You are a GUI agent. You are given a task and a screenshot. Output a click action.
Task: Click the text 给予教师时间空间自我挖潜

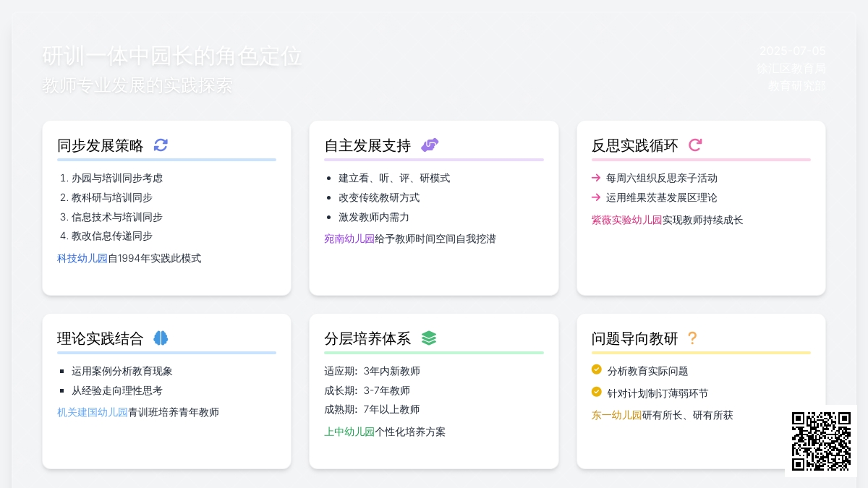435,239
